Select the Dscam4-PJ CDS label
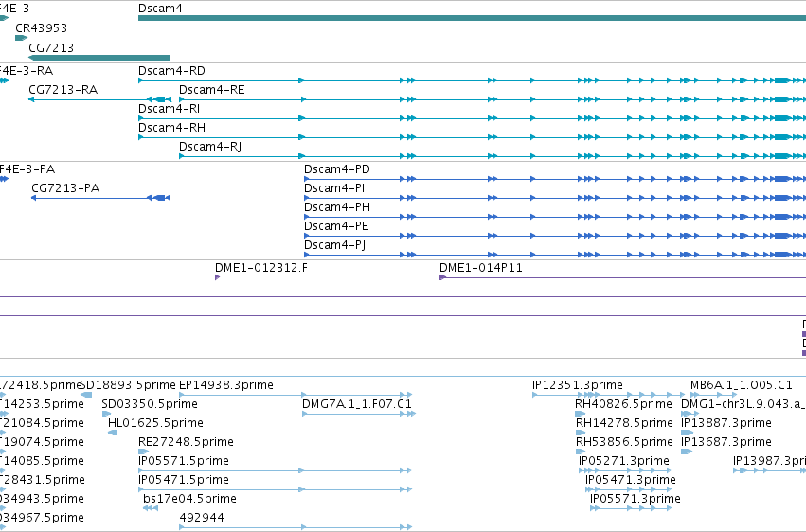The height and width of the screenshot is (532, 806). (x=334, y=245)
